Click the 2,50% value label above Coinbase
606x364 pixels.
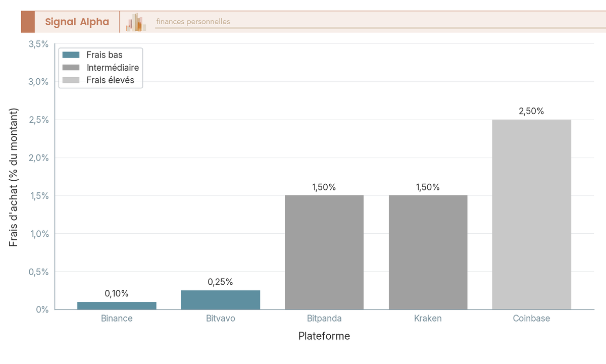pyautogui.click(x=532, y=112)
